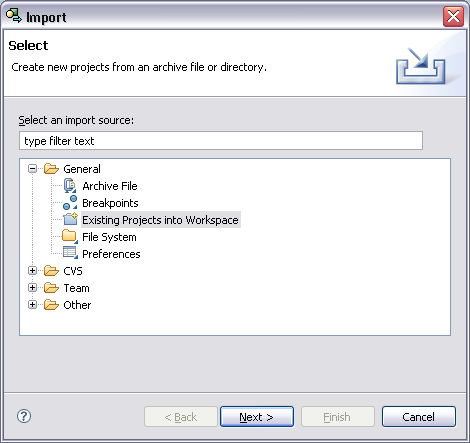This screenshot has height=443, width=470.
Task: Click the Breakpoints icon in the tree
Action: (70, 203)
